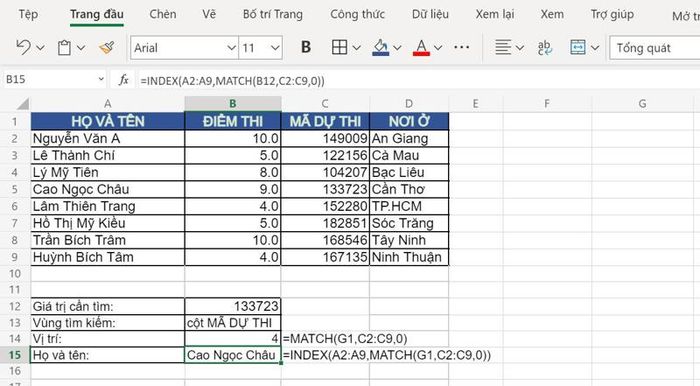
Task: Open the Xem lại tab
Action: [495, 14]
